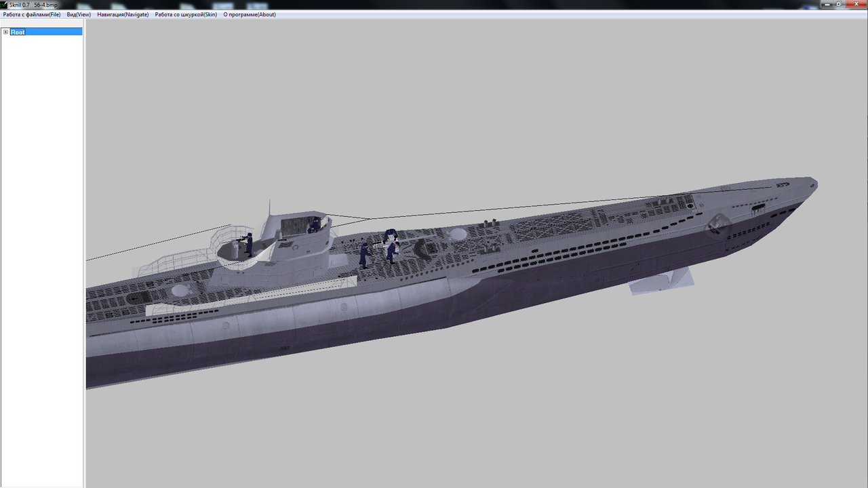The image size is (868, 488).
Task: Open the Работа со шкуркой(Skin) menu
Action: pos(186,14)
